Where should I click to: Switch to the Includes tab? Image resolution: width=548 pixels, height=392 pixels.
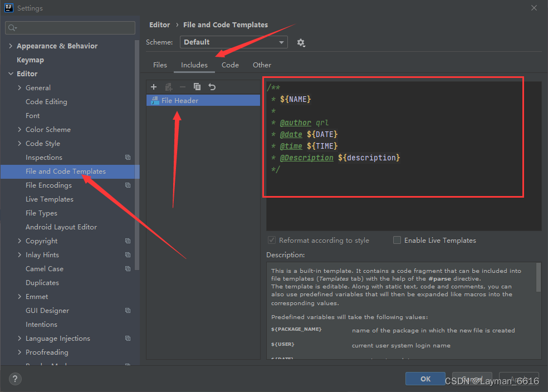(194, 65)
